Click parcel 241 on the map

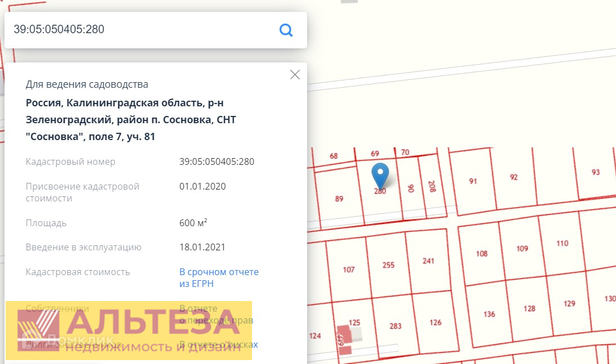(x=429, y=260)
